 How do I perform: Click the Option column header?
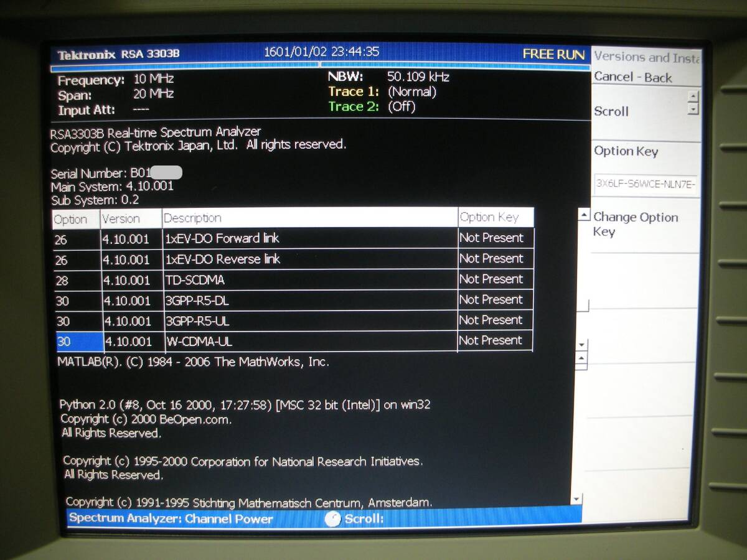76,219
